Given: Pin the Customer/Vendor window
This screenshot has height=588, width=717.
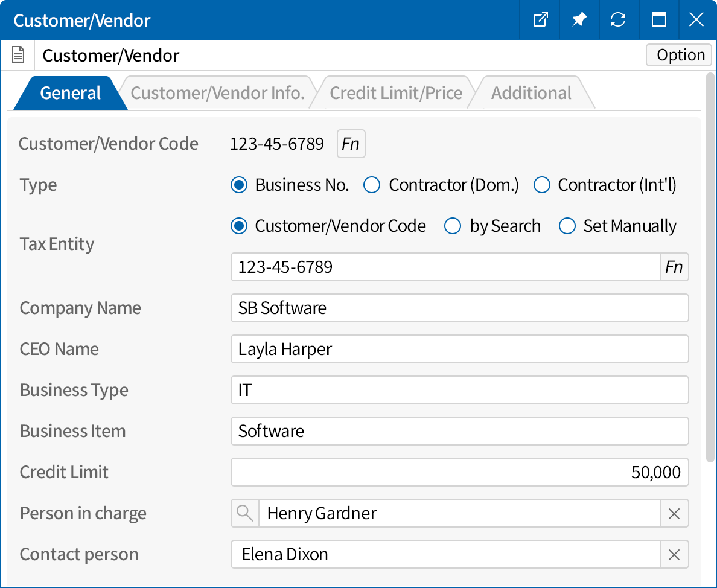Looking at the screenshot, I should pos(579,20).
